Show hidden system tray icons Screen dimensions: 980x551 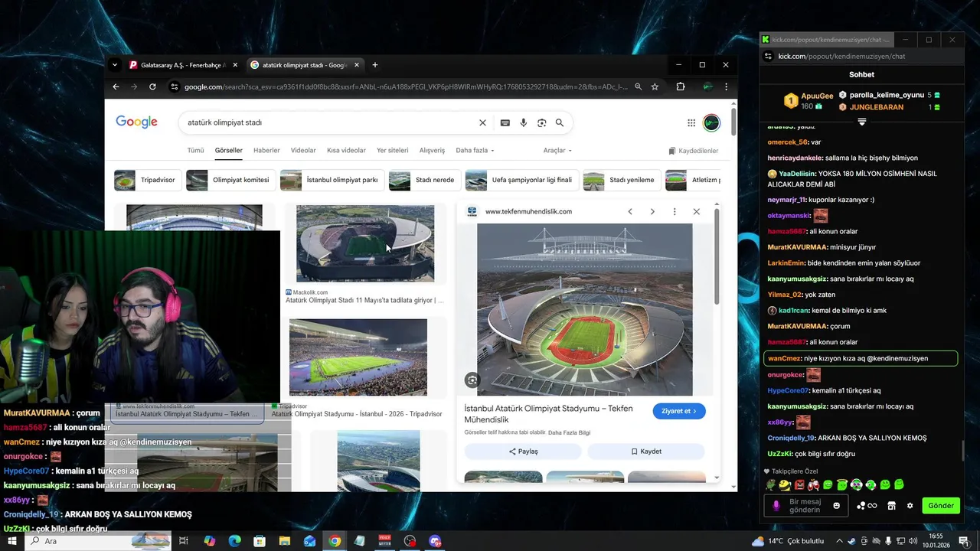point(840,541)
